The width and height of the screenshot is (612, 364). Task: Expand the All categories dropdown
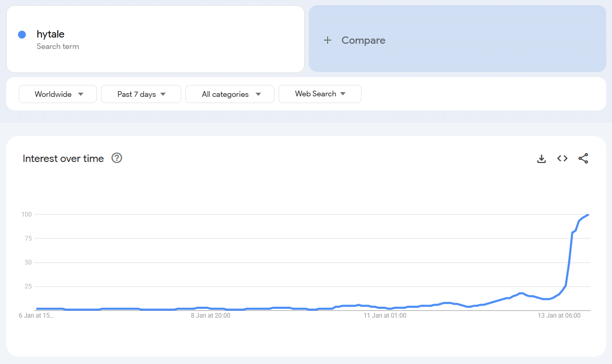(230, 94)
